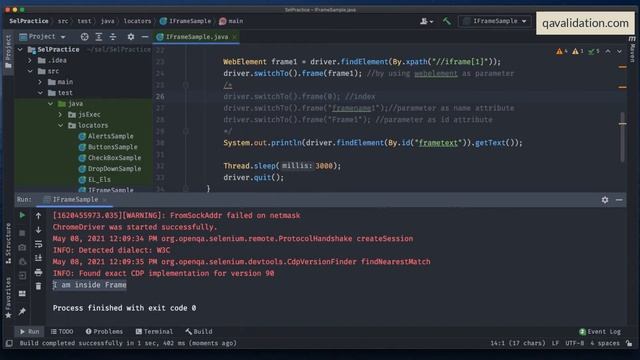
Task: Click the print icon in Run console
Action: [x=38, y=272]
